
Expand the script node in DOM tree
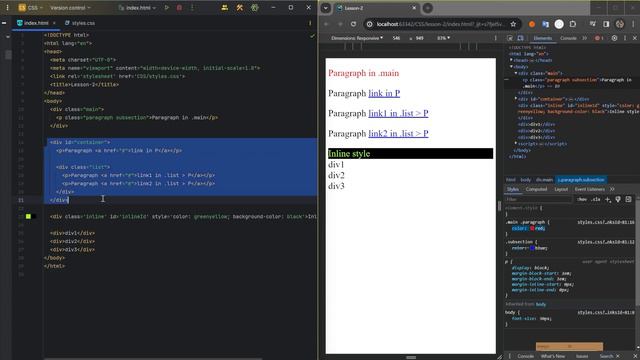click(x=516, y=143)
